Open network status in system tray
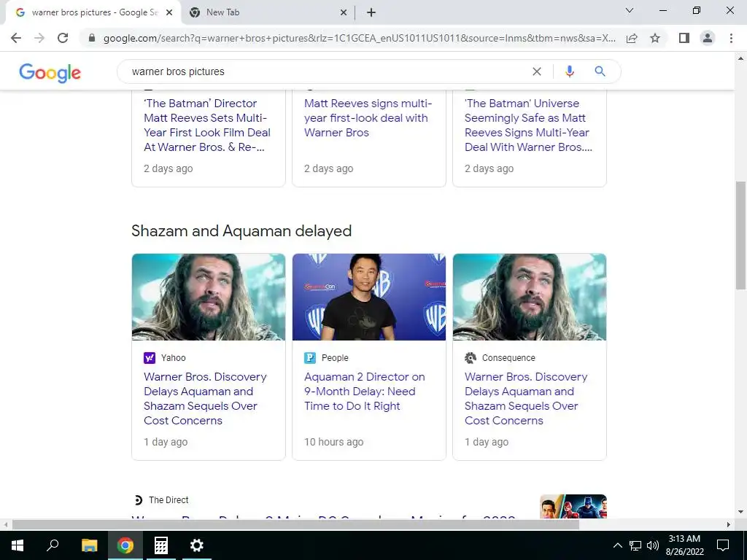The image size is (747, 560). point(635,545)
